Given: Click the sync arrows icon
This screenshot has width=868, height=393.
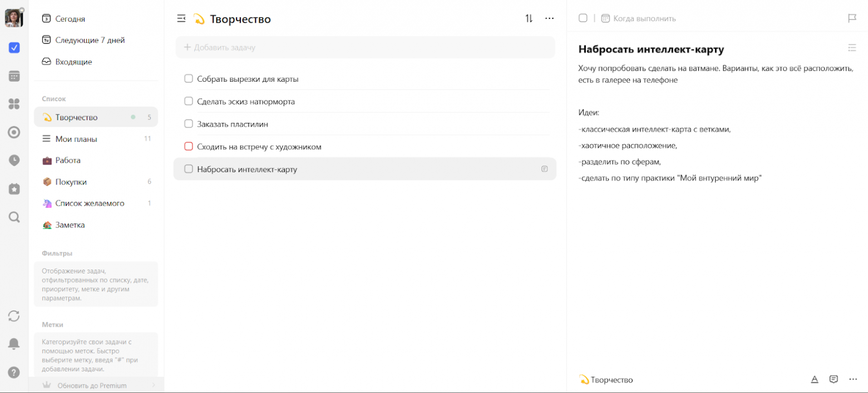Looking at the screenshot, I should tap(14, 316).
